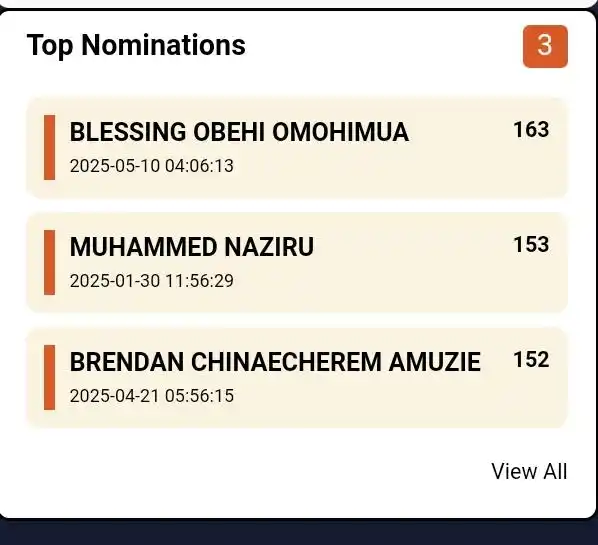This screenshot has width=598, height=545.
Task: Select the BLESSING OBEHI OMOHIMUA nomination card
Action: coord(297,148)
